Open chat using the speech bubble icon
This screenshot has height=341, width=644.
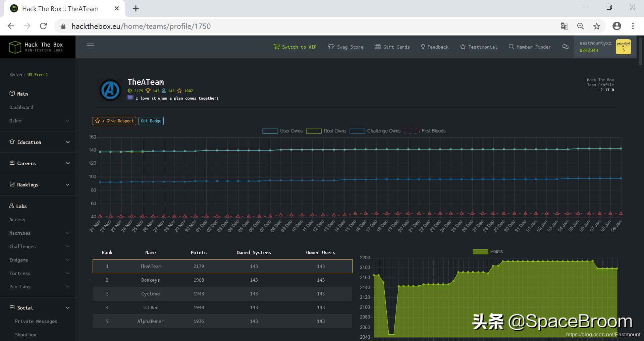click(566, 47)
